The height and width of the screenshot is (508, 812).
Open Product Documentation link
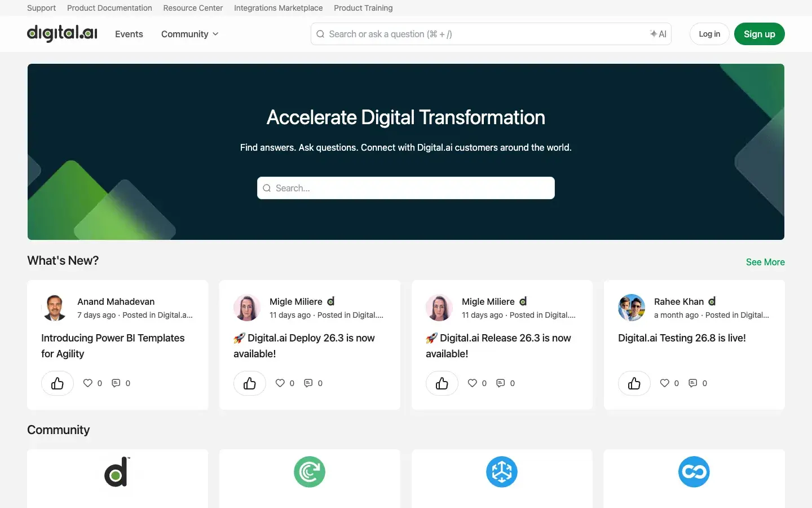click(x=109, y=8)
